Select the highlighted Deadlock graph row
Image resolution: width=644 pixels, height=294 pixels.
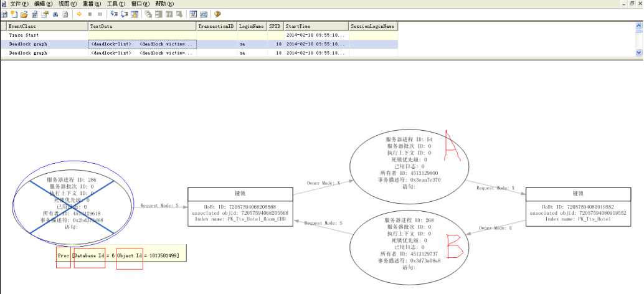tap(199, 44)
